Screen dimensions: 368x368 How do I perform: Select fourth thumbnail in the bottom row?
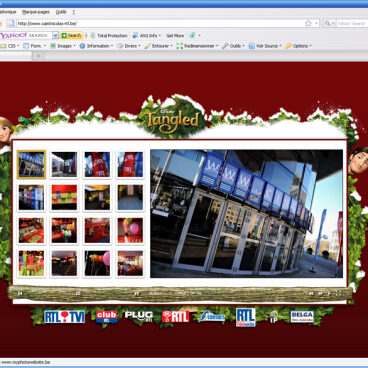[x=130, y=264]
